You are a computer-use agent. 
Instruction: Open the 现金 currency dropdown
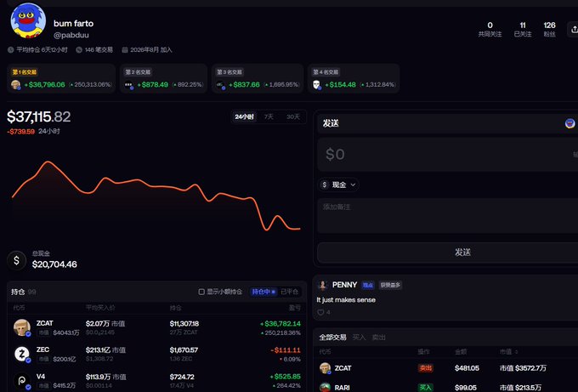pyautogui.click(x=339, y=185)
